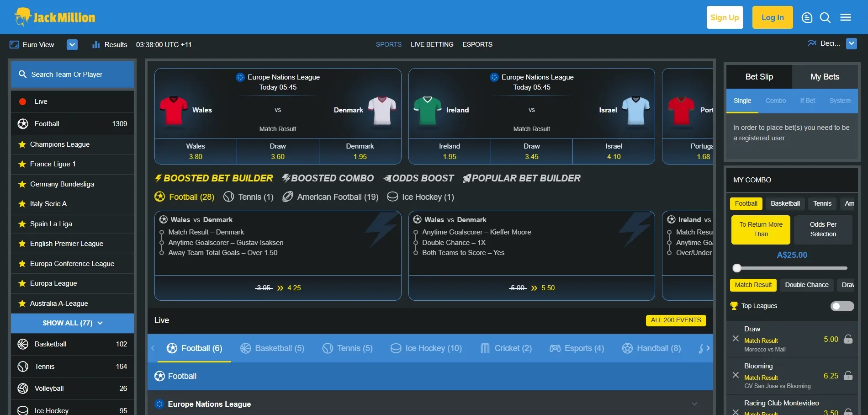Viewport: 868px width, 415px height.
Task: Remove GV San Jose vs Blooming selection
Action: point(736,375)
